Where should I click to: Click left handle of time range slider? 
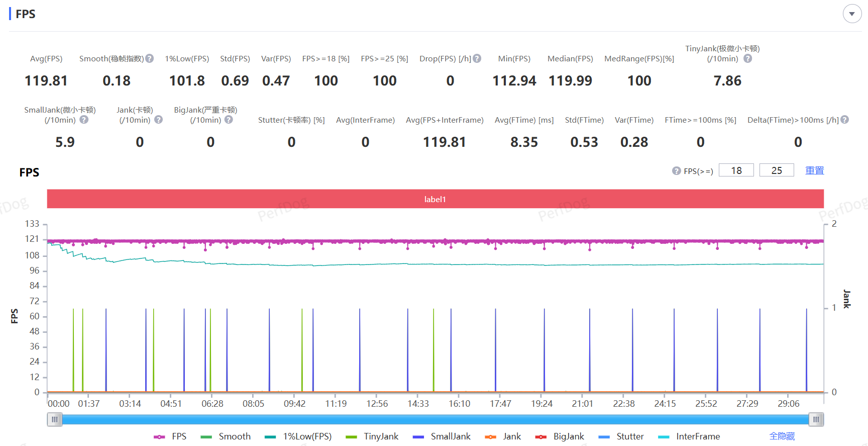pyautogui.click(x=55, y=419)
